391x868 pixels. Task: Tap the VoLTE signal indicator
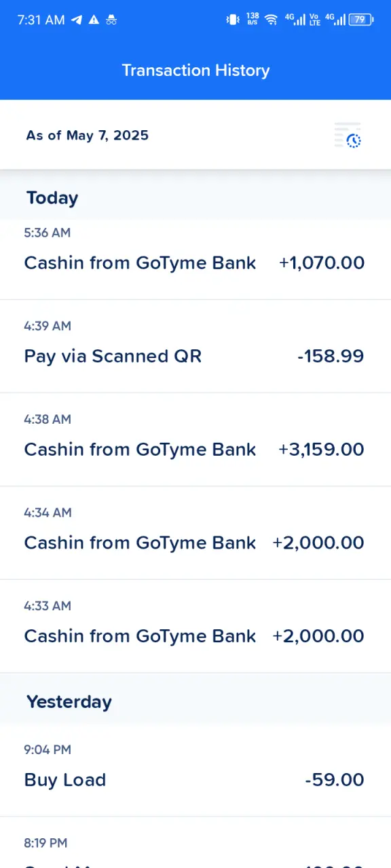tap(314, 20)
